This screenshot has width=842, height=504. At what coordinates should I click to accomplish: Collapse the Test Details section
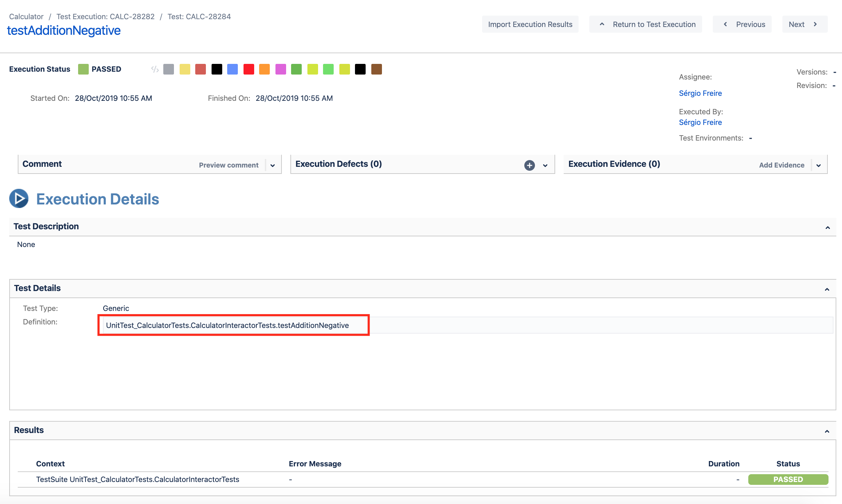[x=827, y=289]
